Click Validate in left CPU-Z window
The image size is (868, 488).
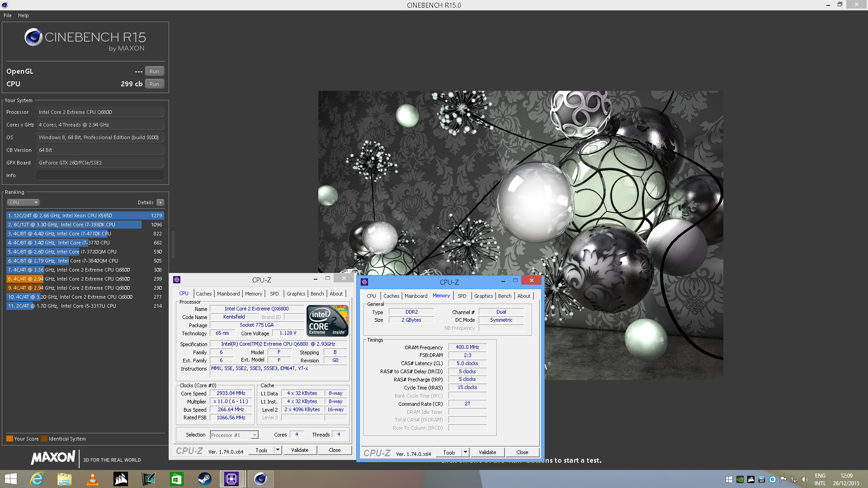pyautogui.click(x=300, y=450)
